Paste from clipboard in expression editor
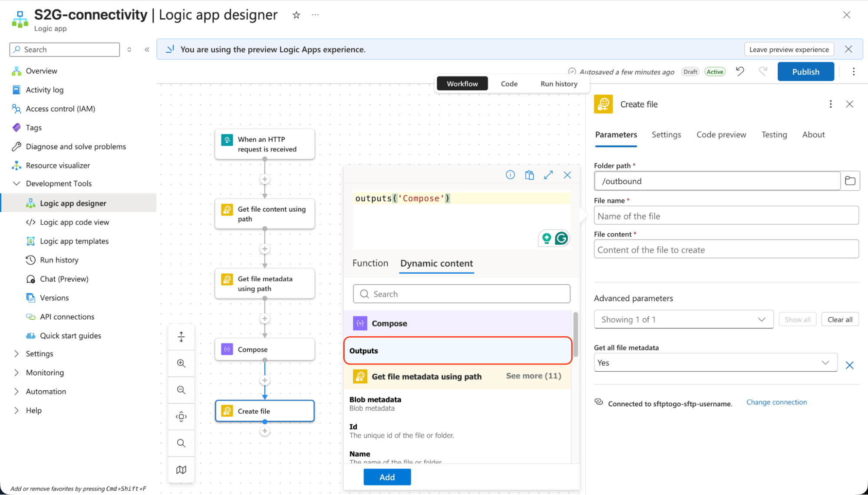Screen dimensions: 868x495 pos(529,175)
